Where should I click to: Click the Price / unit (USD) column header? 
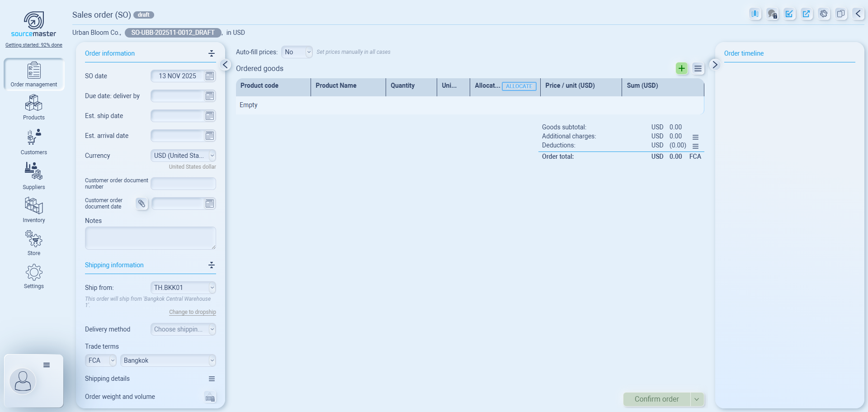coord(581,87)
